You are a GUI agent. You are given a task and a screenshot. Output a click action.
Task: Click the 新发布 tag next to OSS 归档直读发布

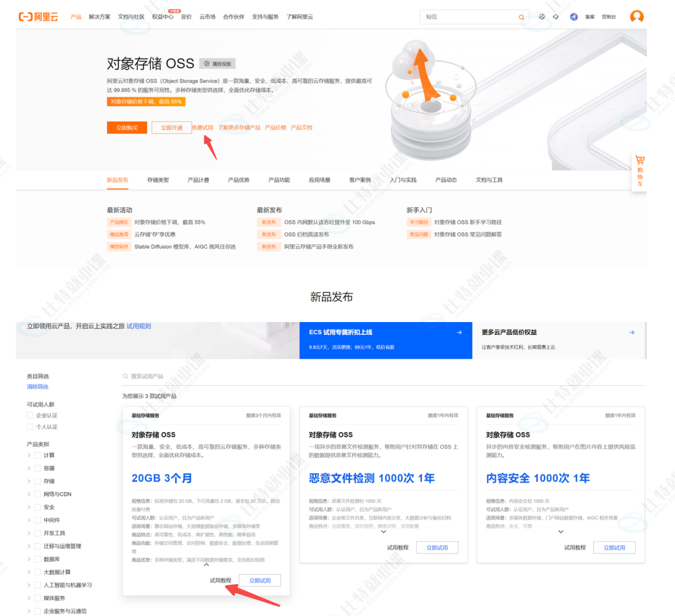coord(269,235)
